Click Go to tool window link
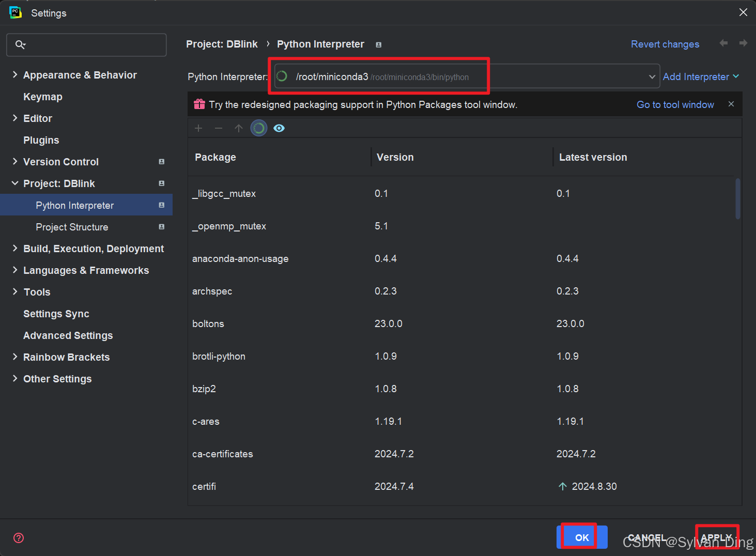756x556 pixels. tap(675, 104)
